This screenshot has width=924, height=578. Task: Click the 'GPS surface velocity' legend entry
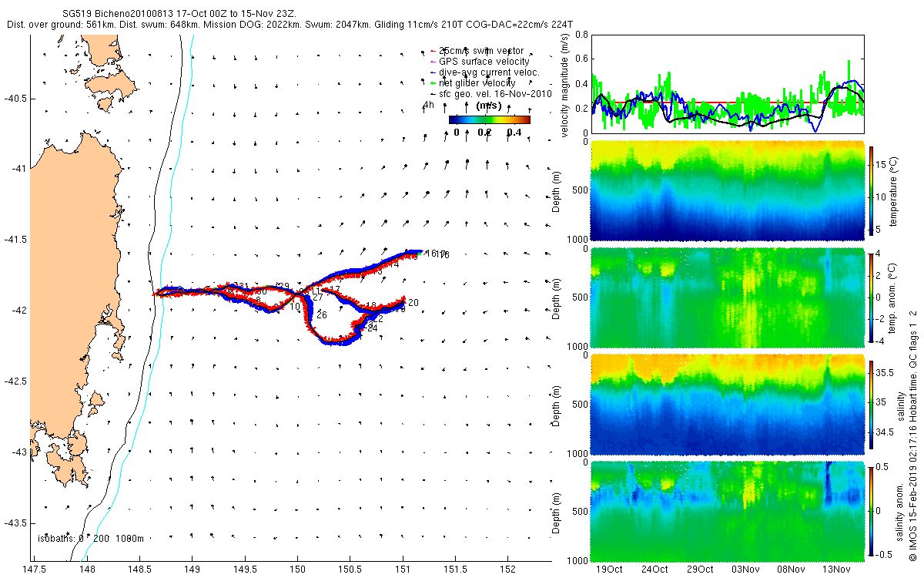[x=484, y=61]
